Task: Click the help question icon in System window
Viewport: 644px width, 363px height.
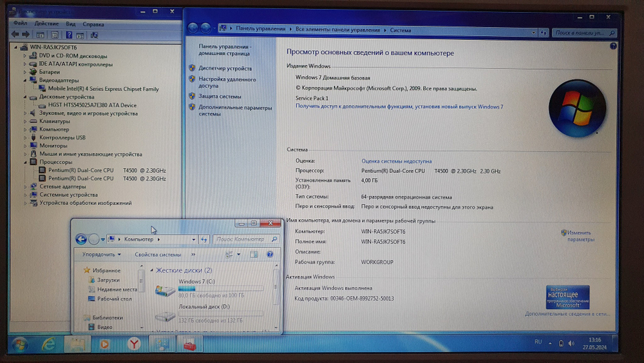Action: point(613,46)
